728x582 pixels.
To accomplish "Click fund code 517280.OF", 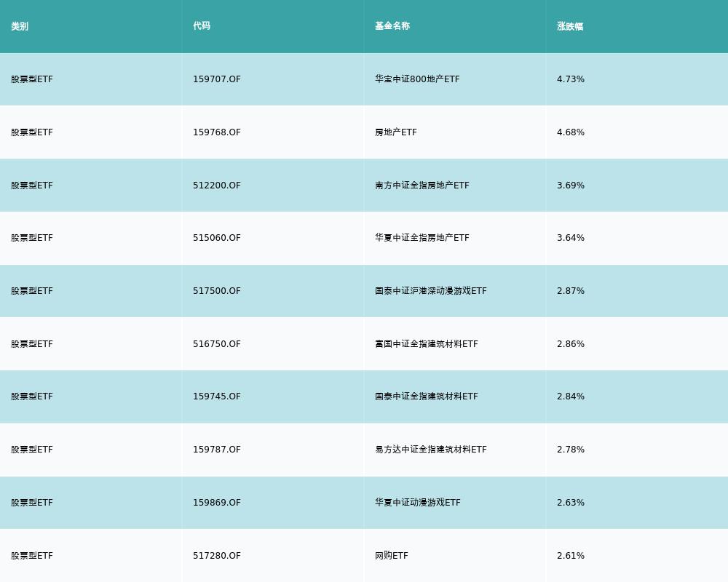I will click(x=217, y=556).
